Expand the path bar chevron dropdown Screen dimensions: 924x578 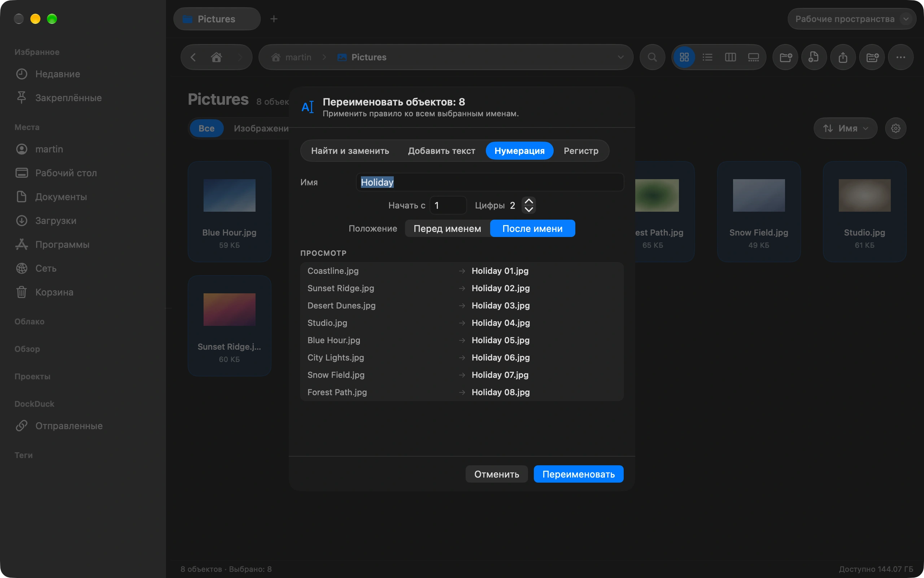coord(620,57)
